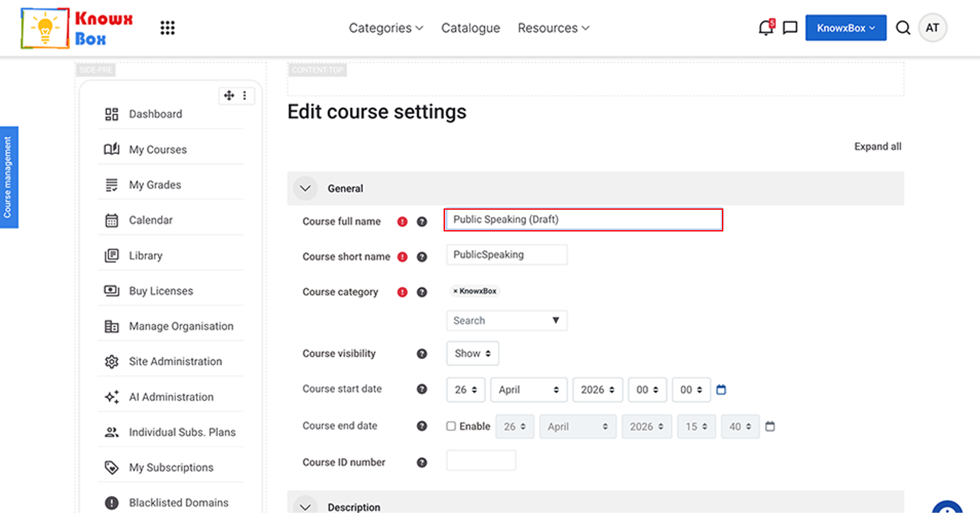Click the Library sidebar icon

(x=112, y=256)
